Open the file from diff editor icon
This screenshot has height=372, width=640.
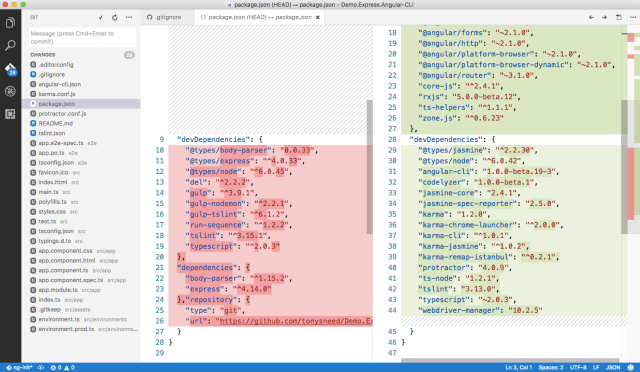pos(619,17)
